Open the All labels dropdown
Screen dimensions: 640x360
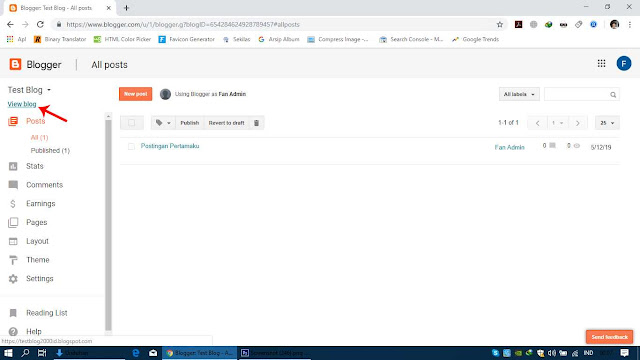(519, 94)
